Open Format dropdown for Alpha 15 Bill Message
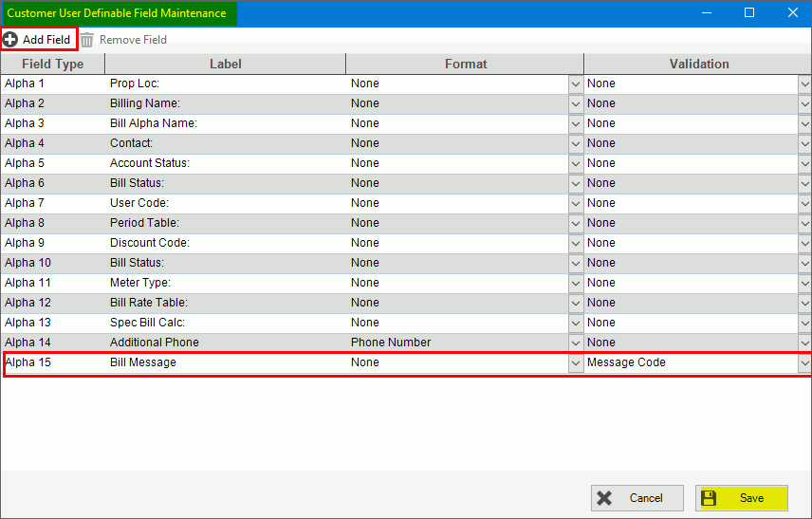The width and height of the screenshot is (812, 519). coord(576,362)
